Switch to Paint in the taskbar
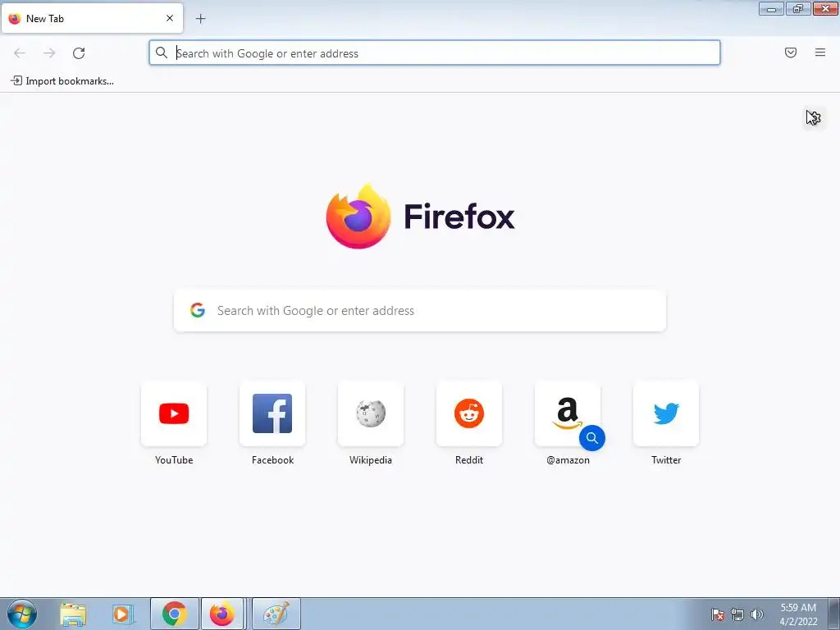840x630 pixels. pos(276,614)
